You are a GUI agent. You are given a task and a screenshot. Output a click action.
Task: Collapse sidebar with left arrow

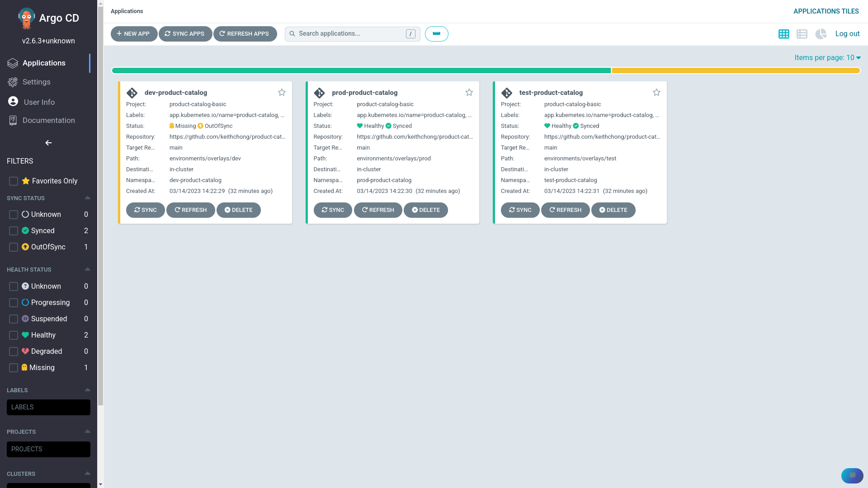coord(48,143)
